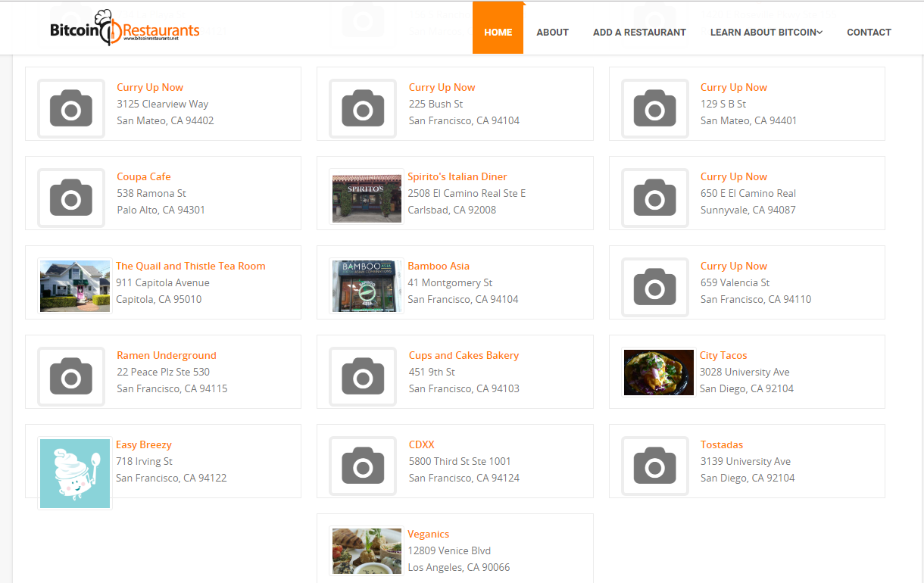Open the Easy Breezy link
Viewport: 924px width, 583px height.
click(144, 444)
